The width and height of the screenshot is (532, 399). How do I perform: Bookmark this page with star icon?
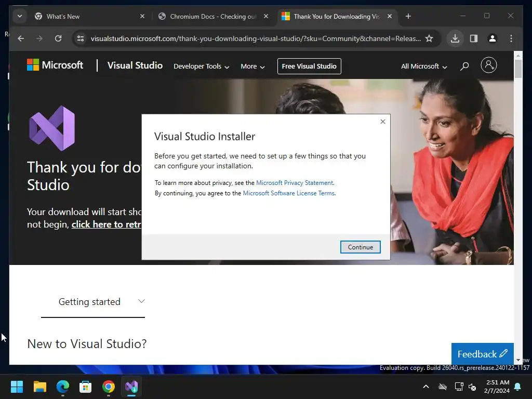pos(429,38)
